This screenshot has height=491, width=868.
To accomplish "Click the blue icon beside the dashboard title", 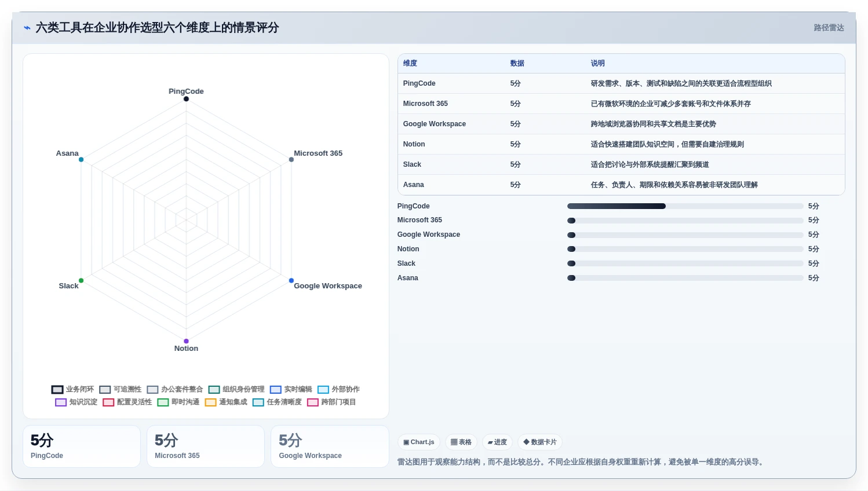I will [x=27, y=28].
